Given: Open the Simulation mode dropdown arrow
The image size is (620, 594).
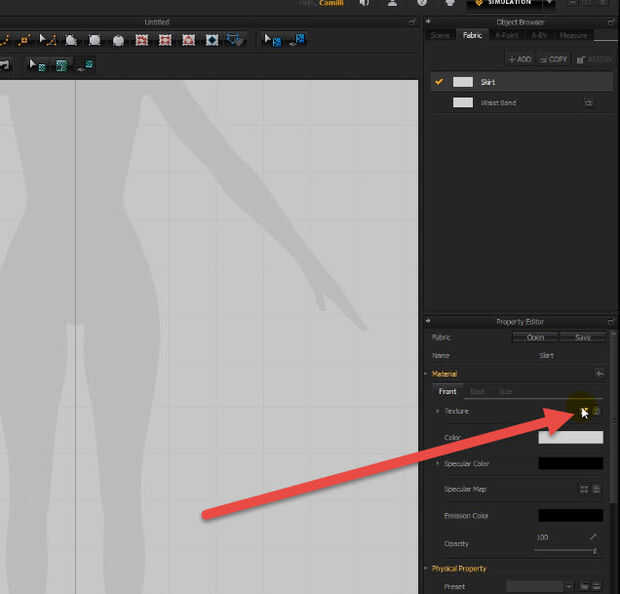Looking at the screenshot, I should point(549,4).
